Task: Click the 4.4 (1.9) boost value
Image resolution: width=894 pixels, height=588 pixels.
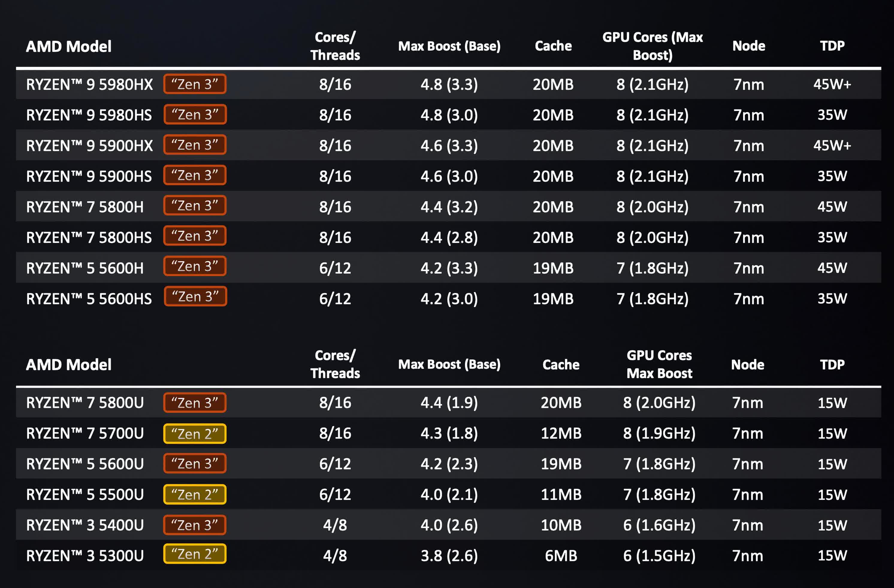Action: [449, 403]
